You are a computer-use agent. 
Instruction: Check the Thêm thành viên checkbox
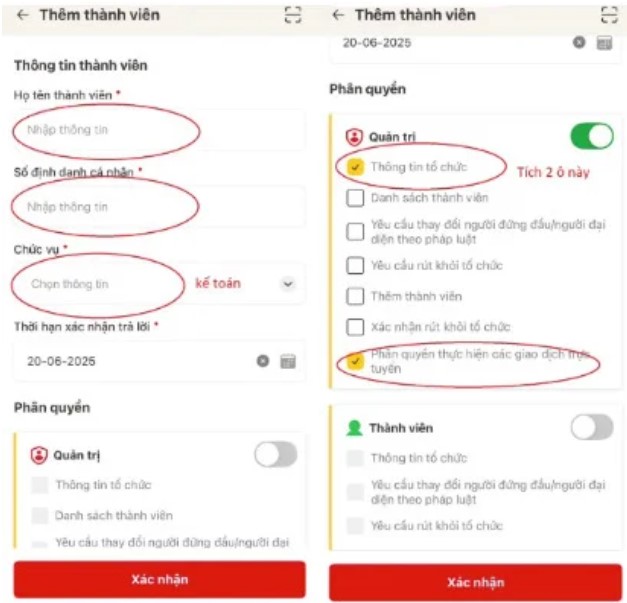point(355,296)
